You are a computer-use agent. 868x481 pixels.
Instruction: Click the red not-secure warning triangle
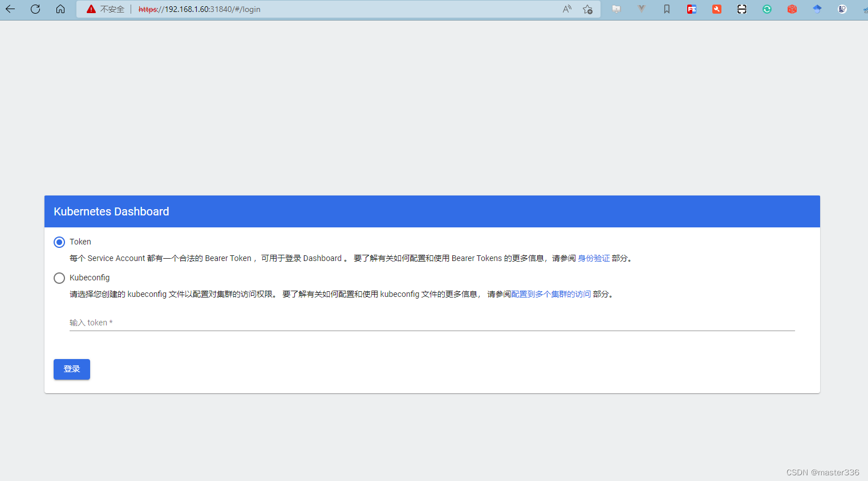coord(91,9)
